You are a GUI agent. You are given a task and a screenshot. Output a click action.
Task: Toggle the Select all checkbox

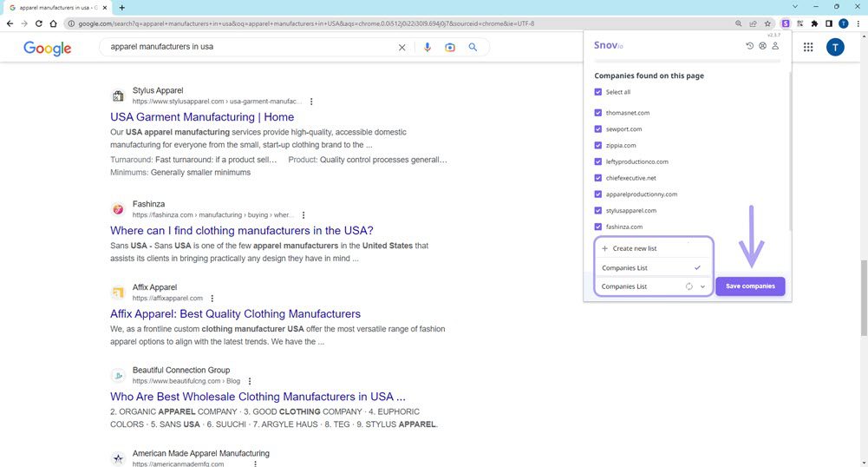597,92
